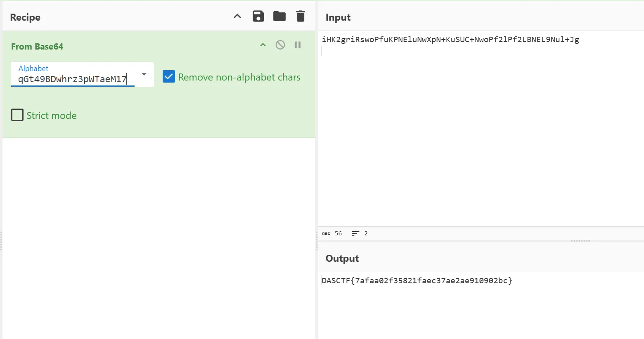Open the load recipe folder icon
This screenshot has height=339, width=644.
point(279,17)
